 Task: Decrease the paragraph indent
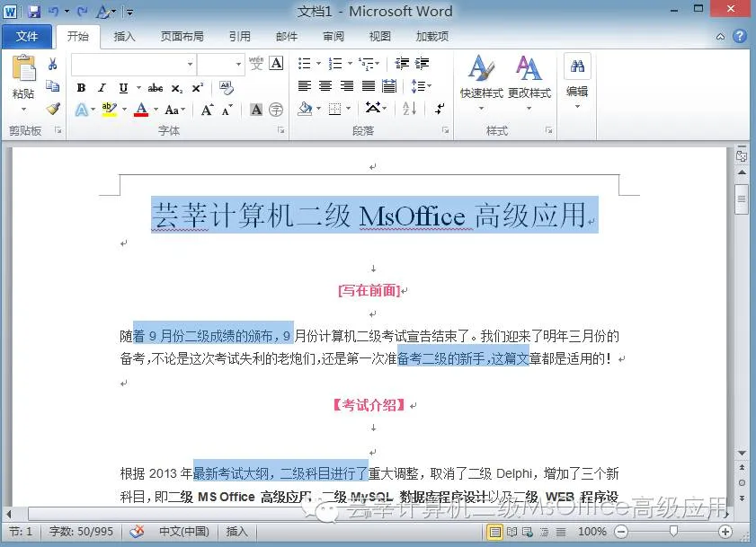(402, 63)
